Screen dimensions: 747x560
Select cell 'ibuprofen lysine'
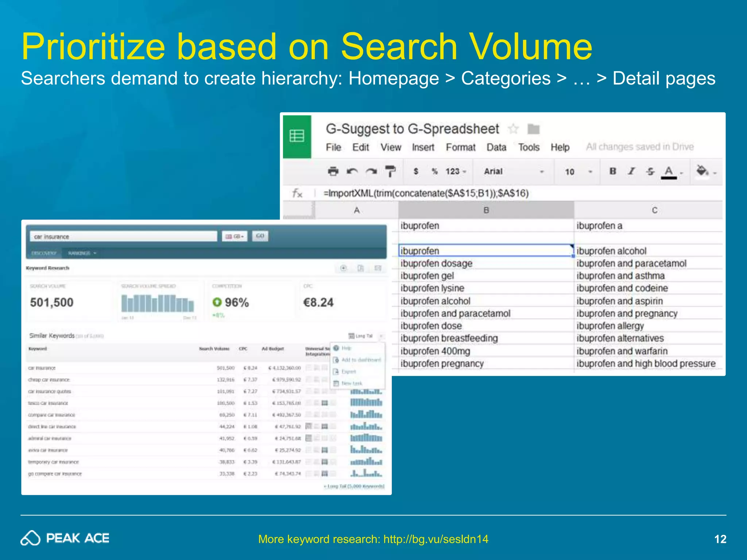(x=486, y=288)
